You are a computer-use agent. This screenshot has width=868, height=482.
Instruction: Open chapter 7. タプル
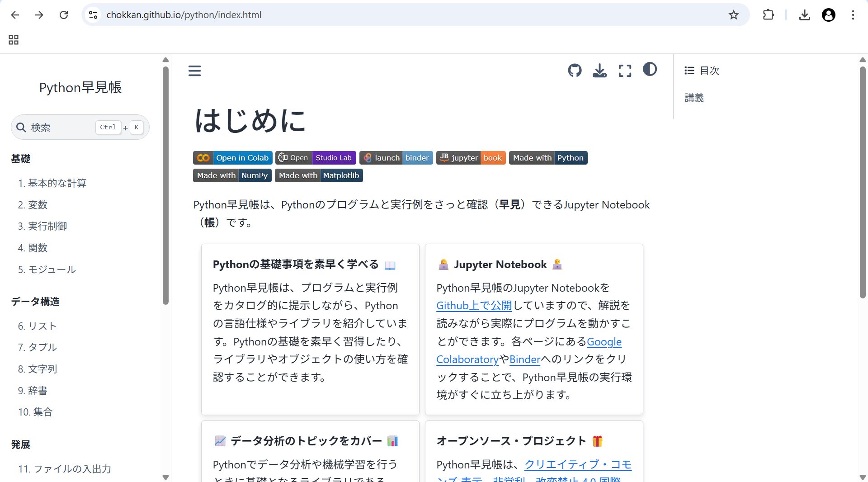(x=38, y=347)
